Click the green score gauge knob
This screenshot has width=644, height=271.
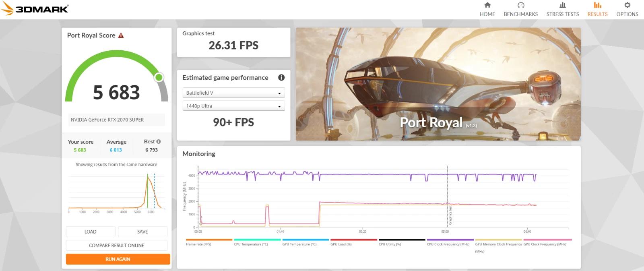pyautogui.click(x=159, y=77)
